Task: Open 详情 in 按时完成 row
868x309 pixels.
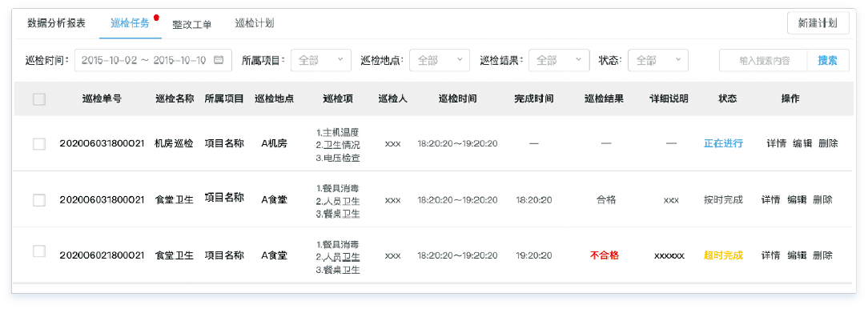Action: tap(770, 200)
